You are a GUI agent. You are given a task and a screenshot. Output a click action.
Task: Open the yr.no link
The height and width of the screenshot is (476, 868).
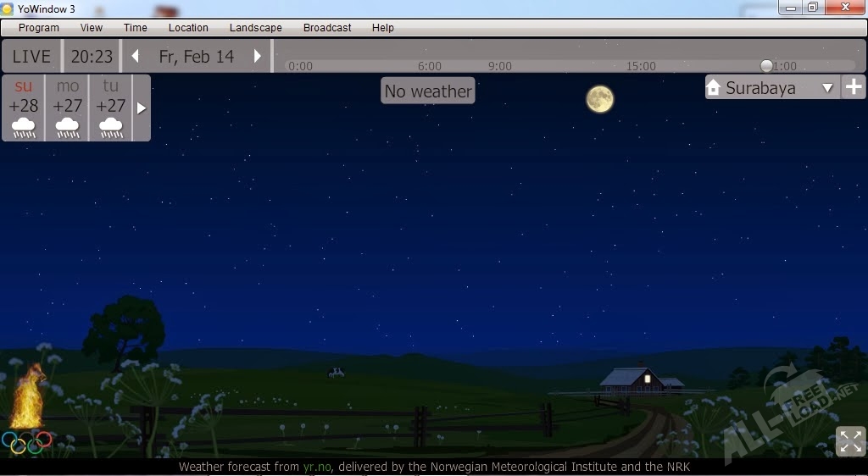(316, 467)
